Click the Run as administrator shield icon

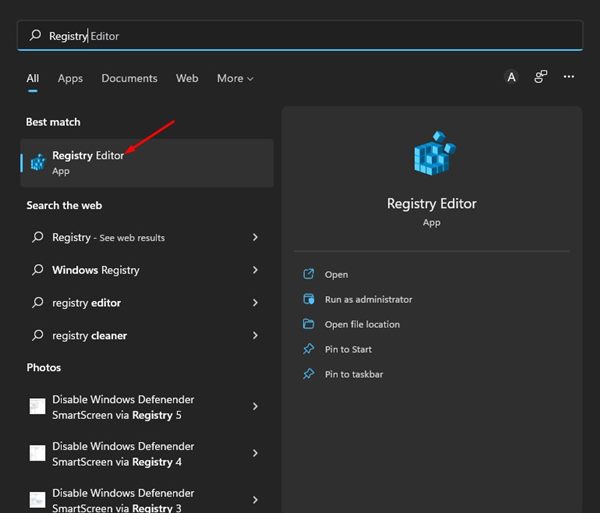[308, 299]
